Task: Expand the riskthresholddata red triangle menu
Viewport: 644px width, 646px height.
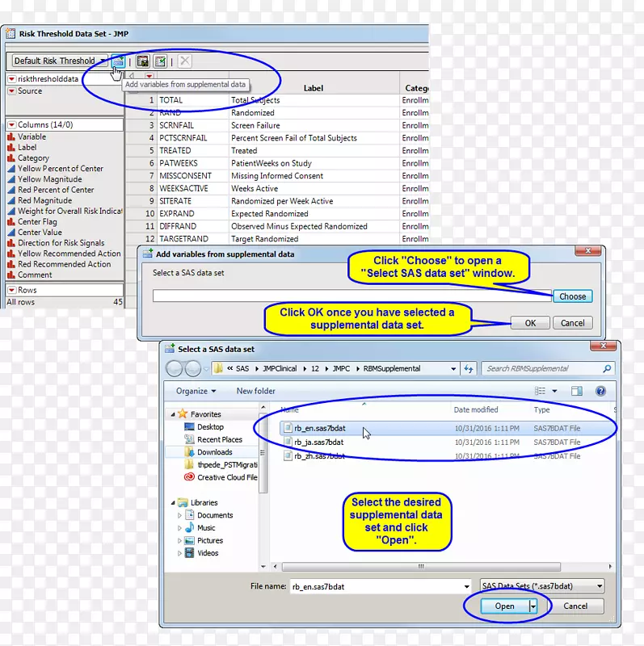Action: 11,79
